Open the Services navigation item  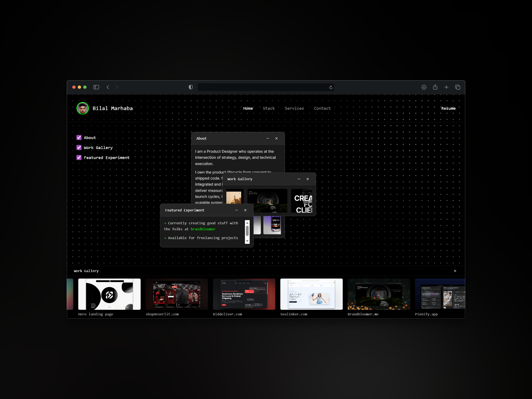[x=294, y=108]
